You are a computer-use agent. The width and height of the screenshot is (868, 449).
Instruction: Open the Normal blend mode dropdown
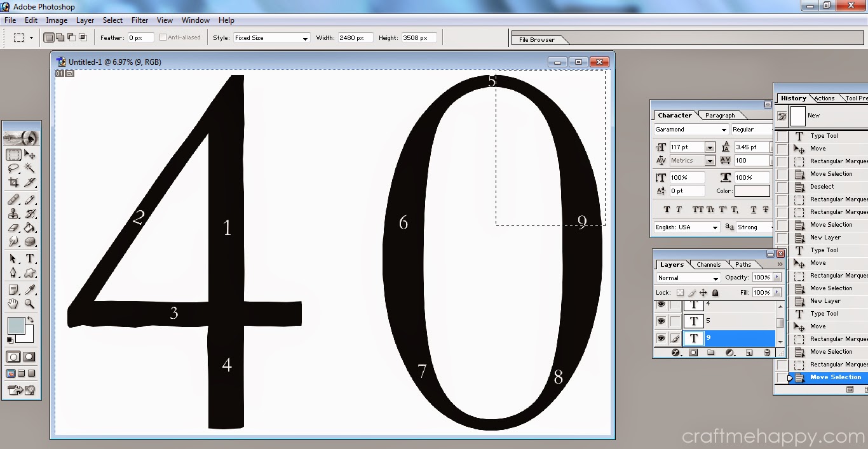tap(688, 278)
